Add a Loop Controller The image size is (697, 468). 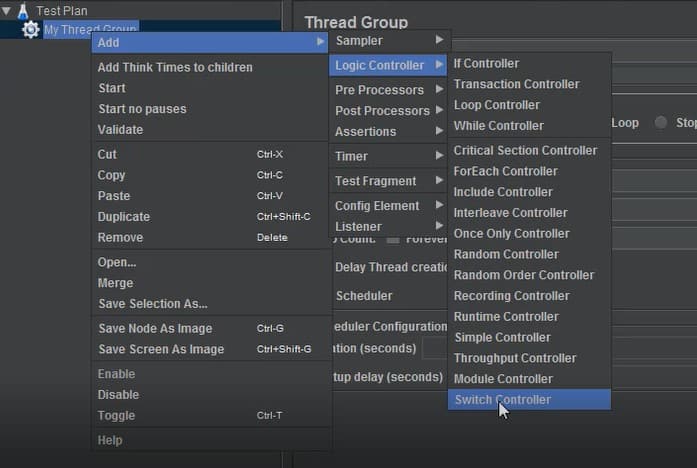[529, 105]
